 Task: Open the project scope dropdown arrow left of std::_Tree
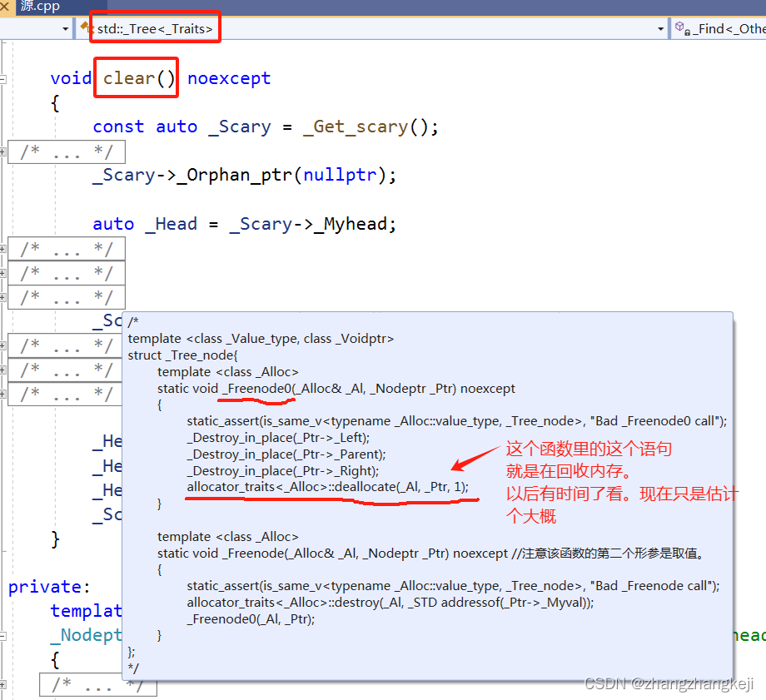click(x=66, y=29)
